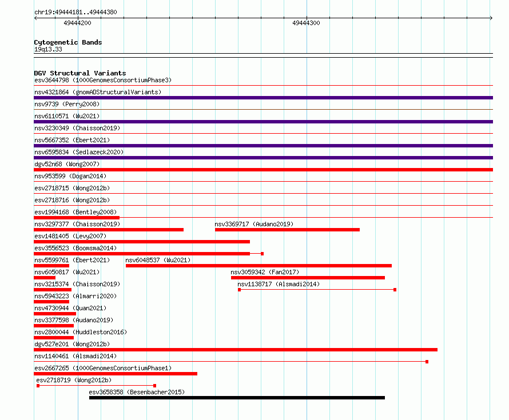509x420 pixels.
Task: Click the black esv3658358 feature bar
Action: [237, 398]
